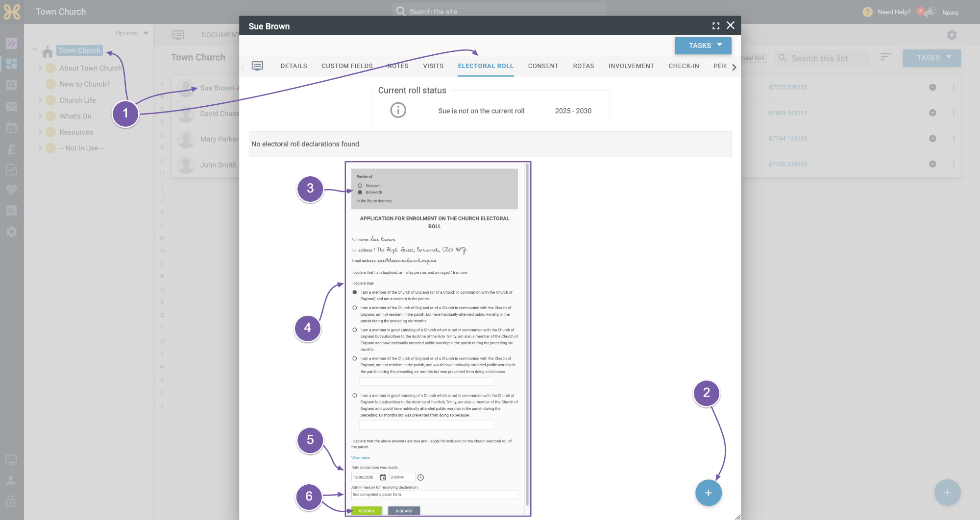This screenshot has width=980, height=520.
Task: Click the user profile icon in sidebar
Action: 11,480
